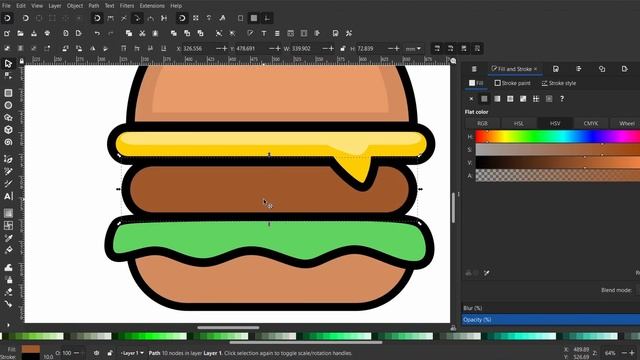Click the New document icon
The image size is (640, 360).
[x=7, y=33]
